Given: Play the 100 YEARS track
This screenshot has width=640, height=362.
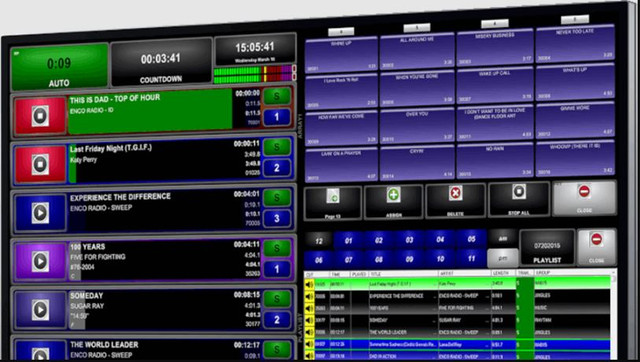Looking at the screenshot, I should click(x=40, y=261).
